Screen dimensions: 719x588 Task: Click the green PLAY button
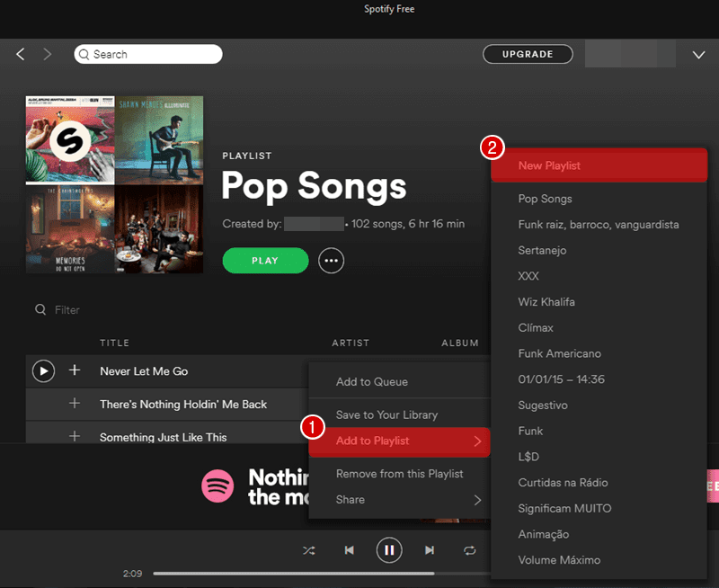click(x=265, y=260)
